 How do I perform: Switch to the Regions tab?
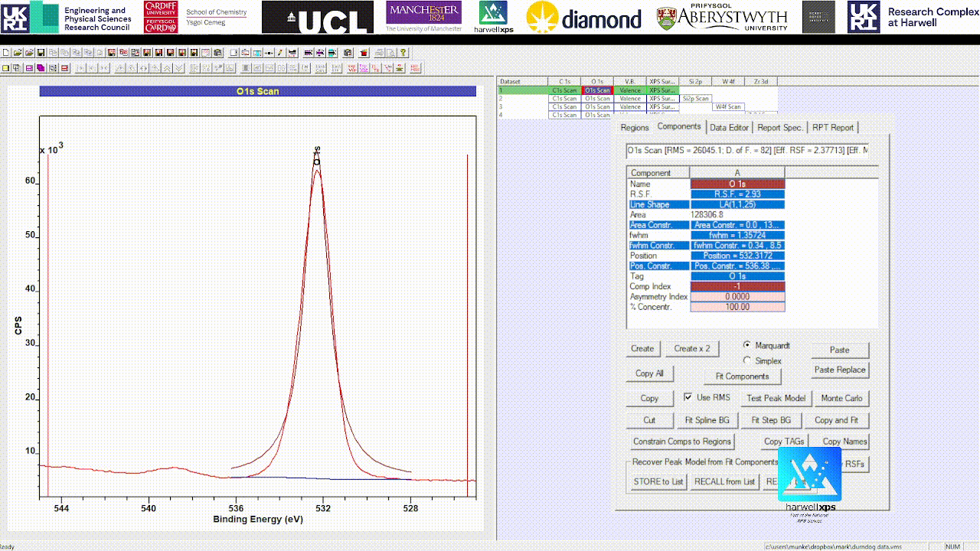point(635,128)
